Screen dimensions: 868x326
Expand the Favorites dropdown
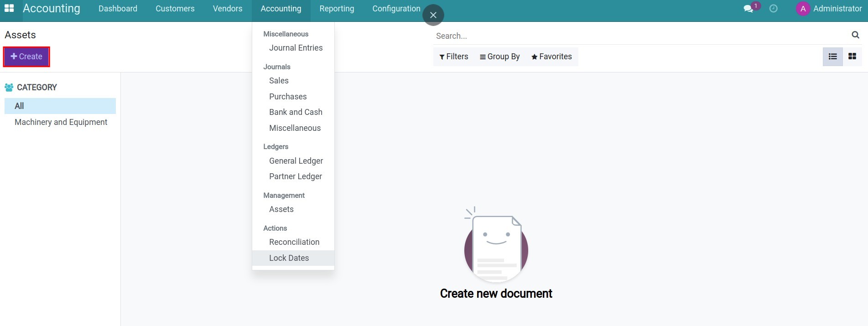(x=551, y=57)
